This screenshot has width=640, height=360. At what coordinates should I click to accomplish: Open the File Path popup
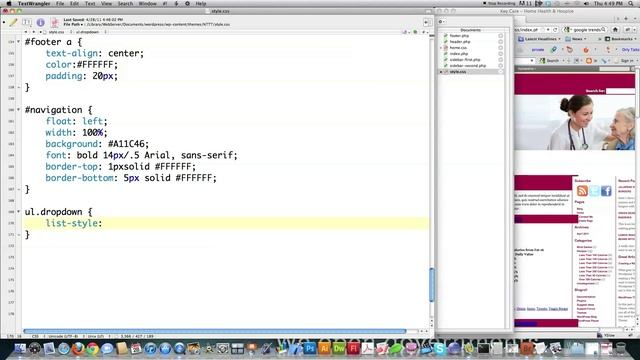pyautogui.click(x=73, y=24)
